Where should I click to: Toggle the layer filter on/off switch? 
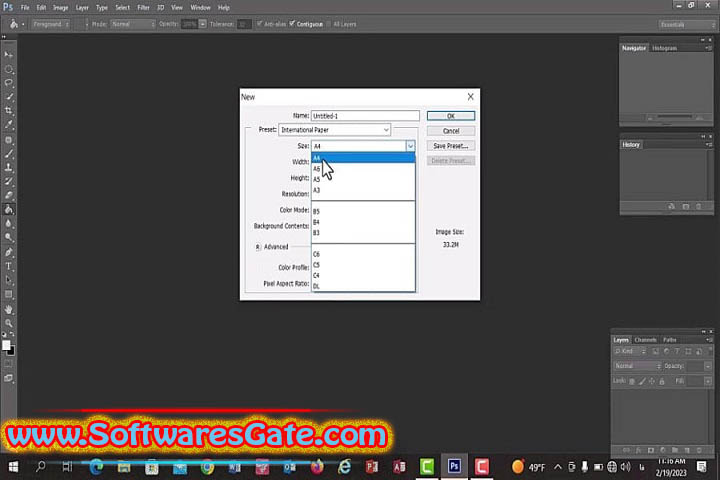[x=710, y=351]
